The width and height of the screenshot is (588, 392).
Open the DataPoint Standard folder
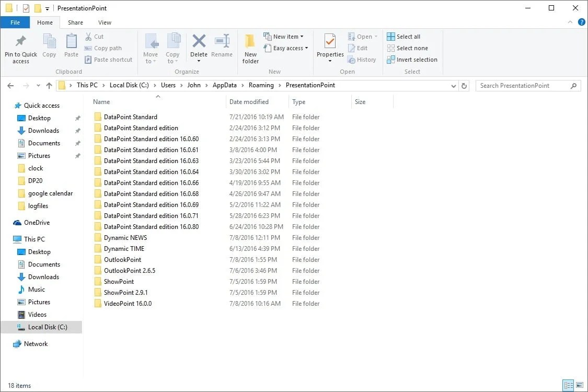pos(131,117)
